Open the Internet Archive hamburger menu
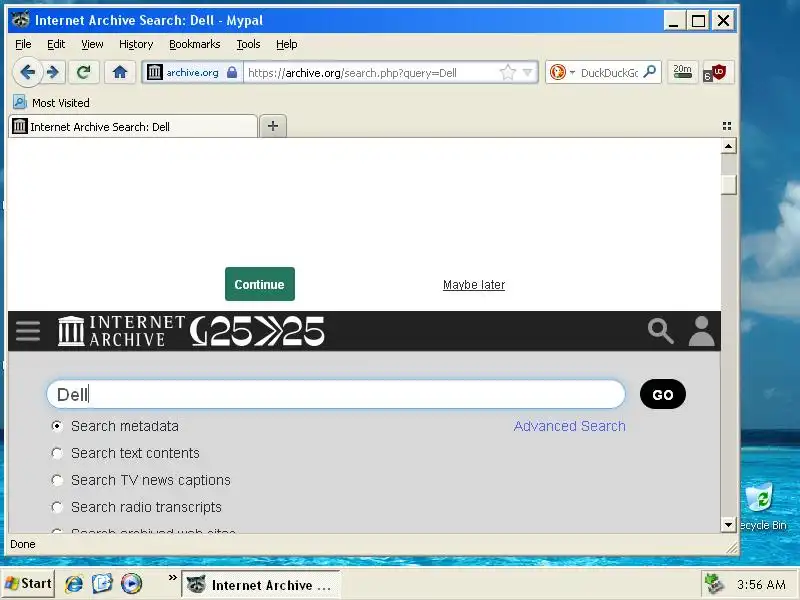 click(28, 331)
